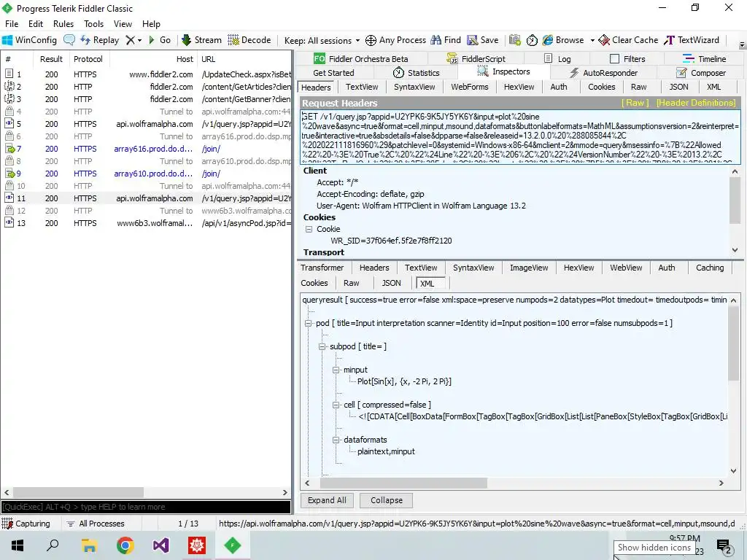Screen dimensions: 747x560
Task: Open the Browse dropdown arrow
Action: [x=592, y=41]
